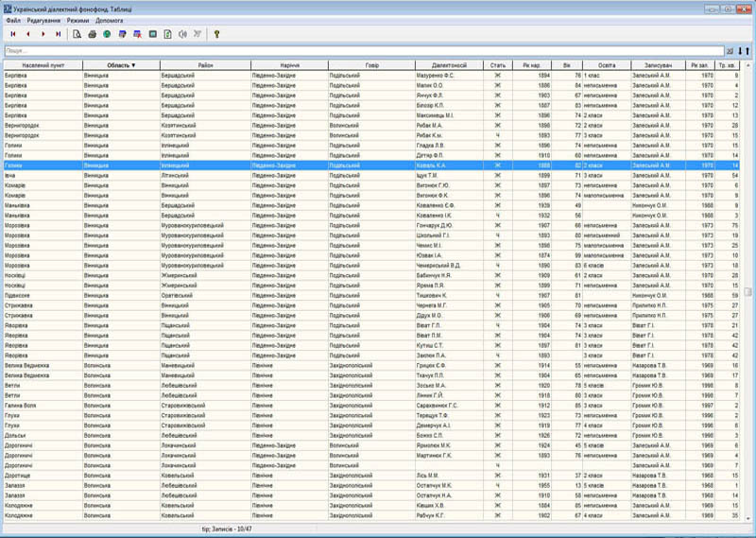Open print preview page icon
This screenshot has width=756, height=538.
pyautogui.click(x=77, y=34)
